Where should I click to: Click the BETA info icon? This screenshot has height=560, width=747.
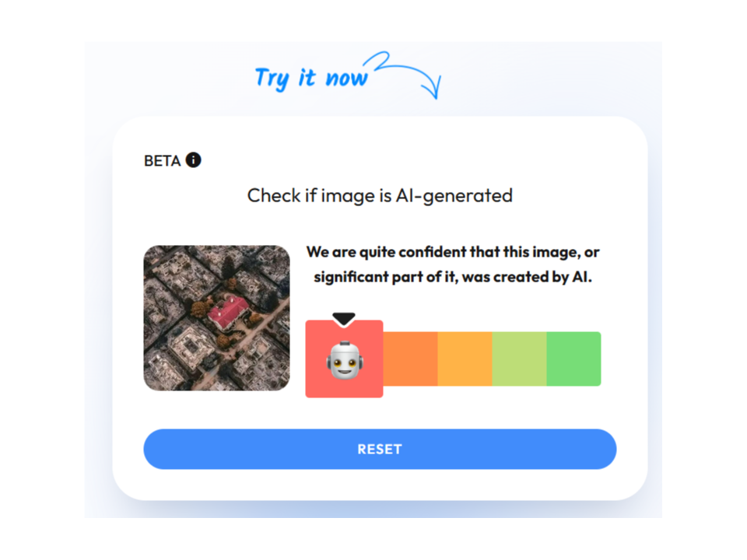pos(193,160)
